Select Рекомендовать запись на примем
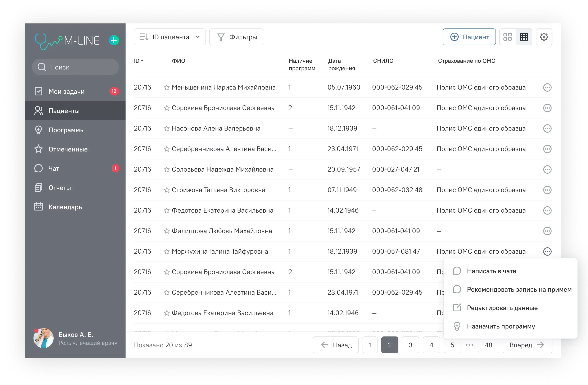This screenshot has width=588, height=385. 510,289
